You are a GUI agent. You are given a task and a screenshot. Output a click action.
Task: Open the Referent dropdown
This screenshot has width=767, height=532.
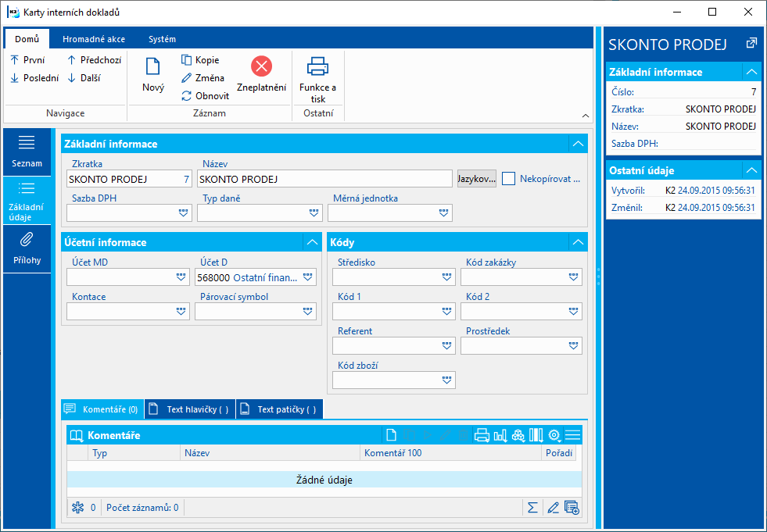(x=446, y=346)
